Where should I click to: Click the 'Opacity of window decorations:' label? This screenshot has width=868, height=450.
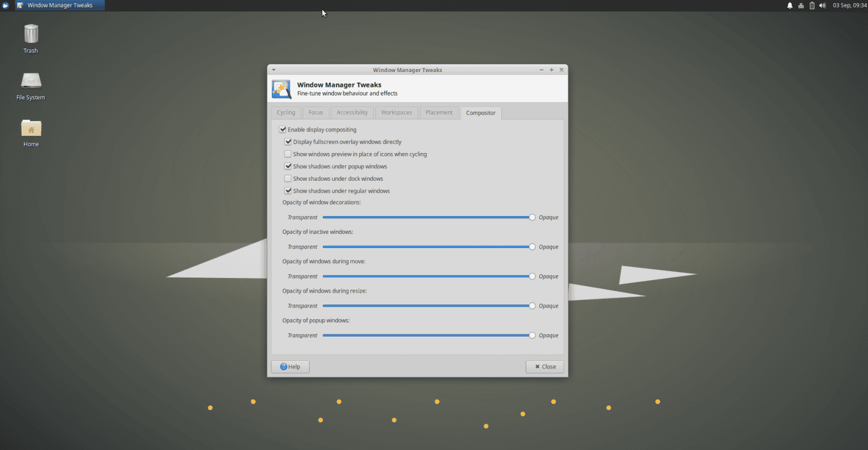pos(321,202)
